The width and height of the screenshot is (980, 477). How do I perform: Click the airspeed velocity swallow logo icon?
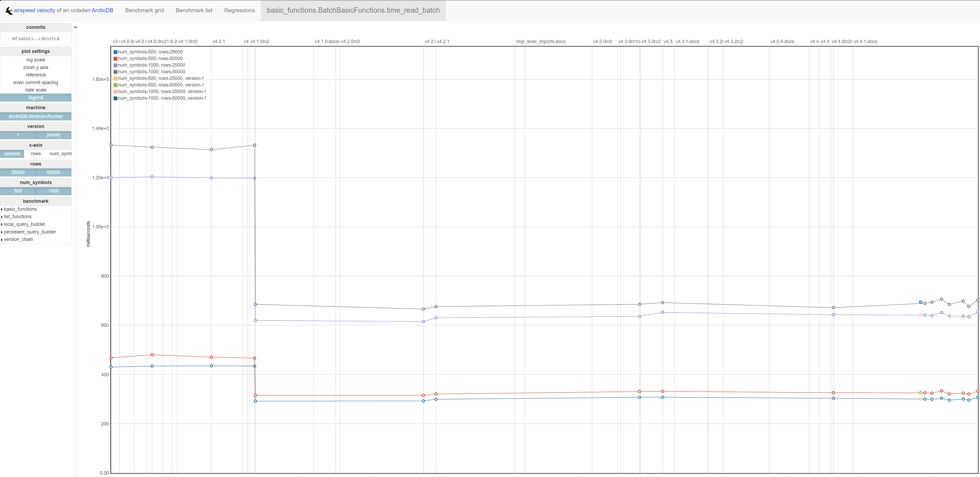click(9, 11)
